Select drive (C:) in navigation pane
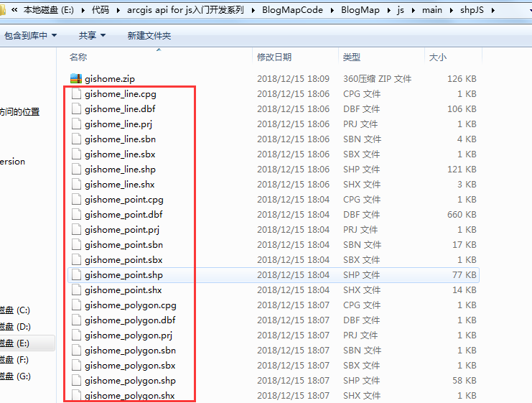Viewport: 532px width, 403px height. [15, 310]
